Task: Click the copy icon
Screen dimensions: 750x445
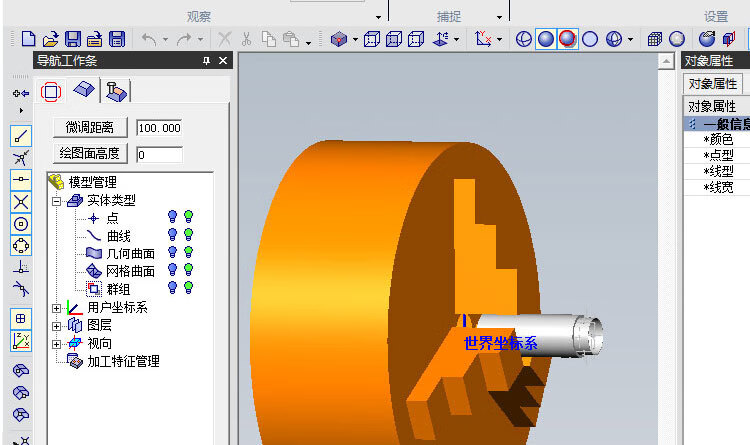Action: click(269, 39)
